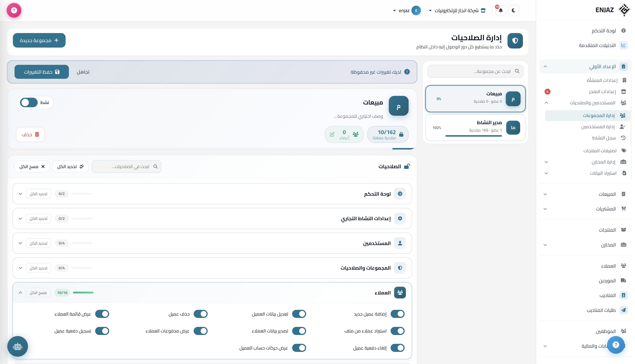Click the طلبات المناديب paper plane icon
The width and height of the screenshot is (635, 364).
[623, 310]
